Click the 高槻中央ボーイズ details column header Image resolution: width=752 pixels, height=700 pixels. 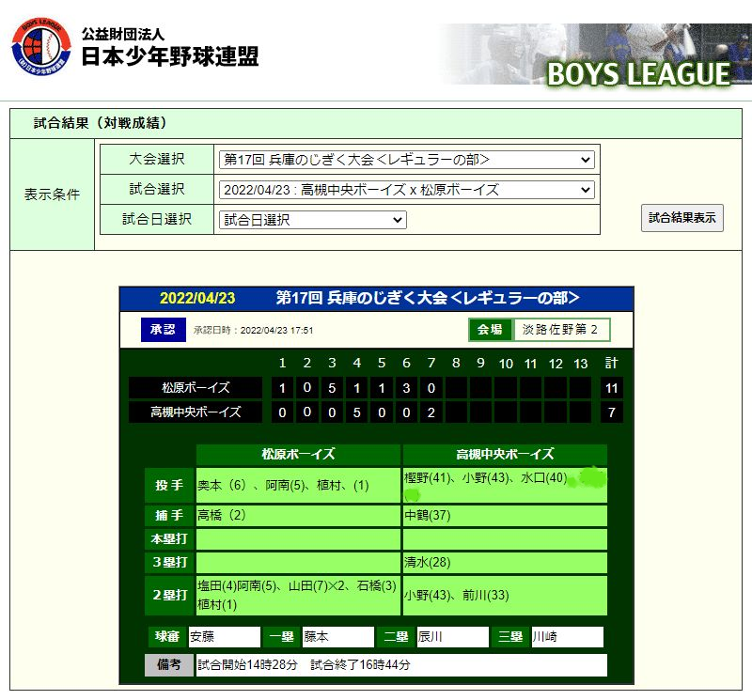(505, 454)
